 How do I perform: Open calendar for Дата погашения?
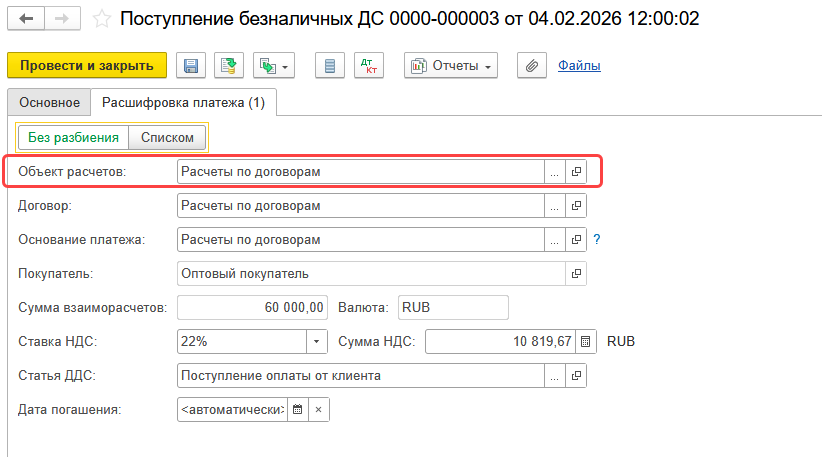click(x=298, y=410)
